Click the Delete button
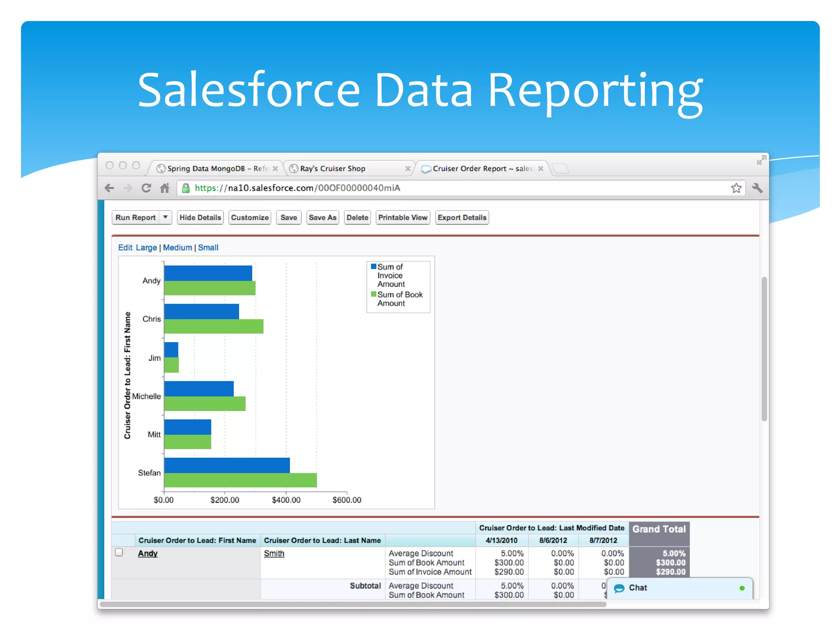 [x=357, y=217]
